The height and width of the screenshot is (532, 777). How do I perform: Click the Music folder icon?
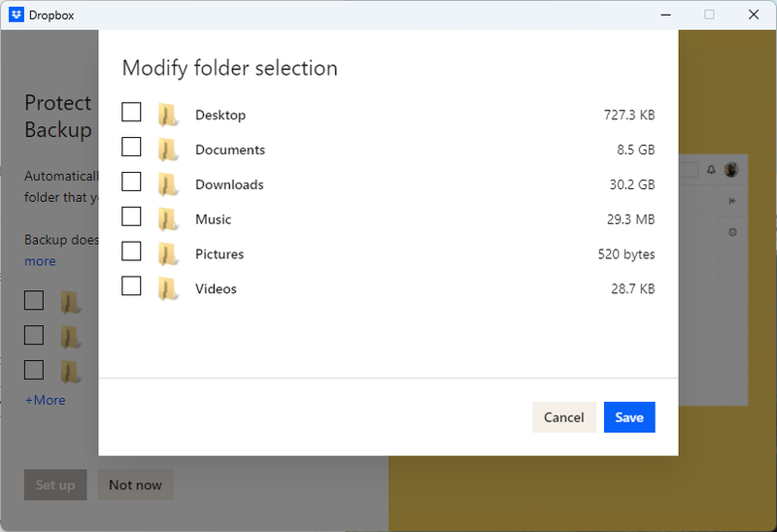169,219
